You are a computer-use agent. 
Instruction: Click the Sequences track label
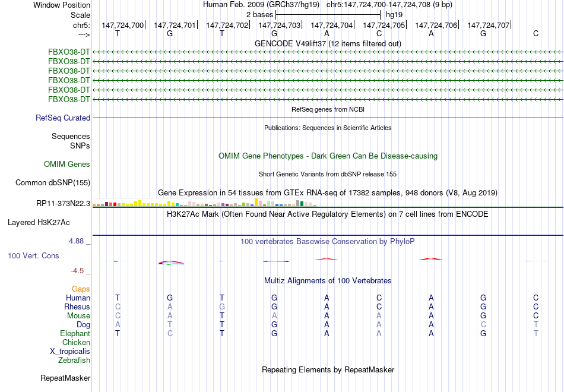71,136
